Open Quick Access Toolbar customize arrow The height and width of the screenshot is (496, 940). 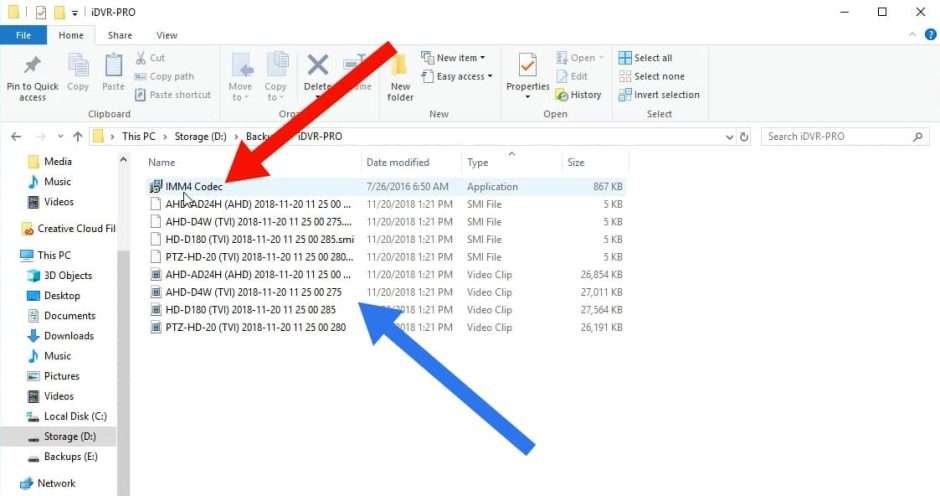click(x=75, y=12)
